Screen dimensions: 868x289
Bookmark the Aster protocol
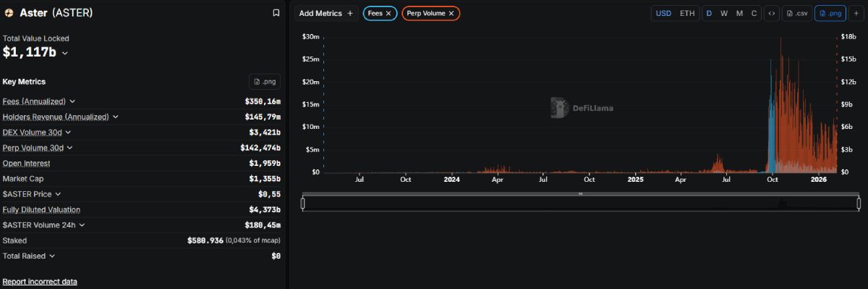(276, 13)
